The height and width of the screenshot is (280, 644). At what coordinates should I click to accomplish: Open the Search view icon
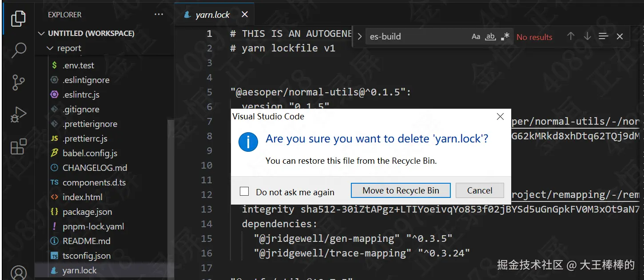(x=18, y=50)
